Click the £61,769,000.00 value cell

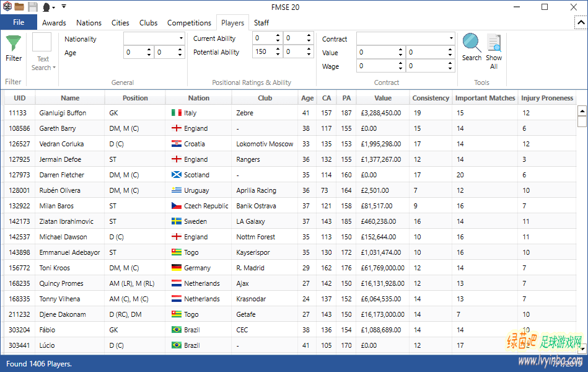point(383,268)
